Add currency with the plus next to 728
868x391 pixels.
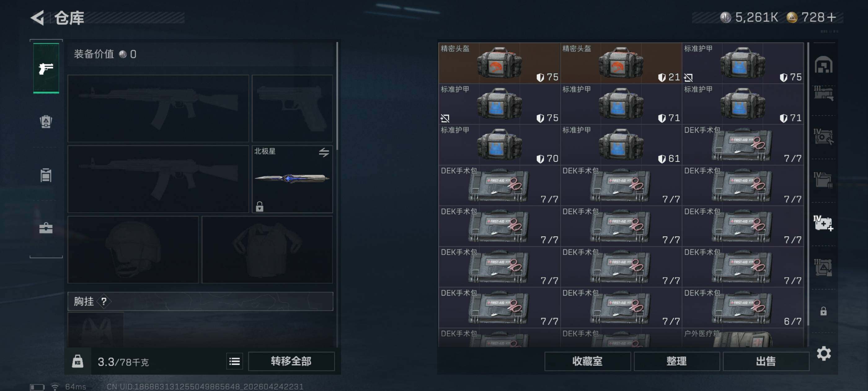click(831, 17)
